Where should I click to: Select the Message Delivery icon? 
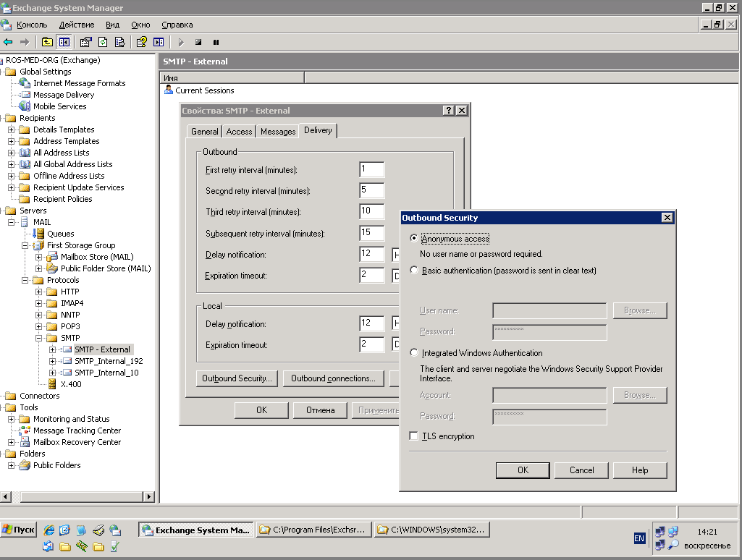tap(25, 95)
